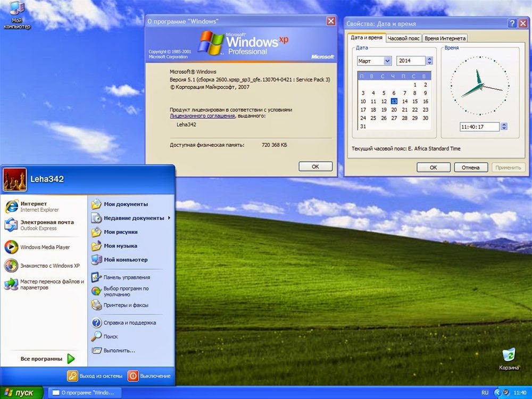Decrease the time with the spinner down arrow
This screenshot has width=532, height=399.
pos(504,129)
